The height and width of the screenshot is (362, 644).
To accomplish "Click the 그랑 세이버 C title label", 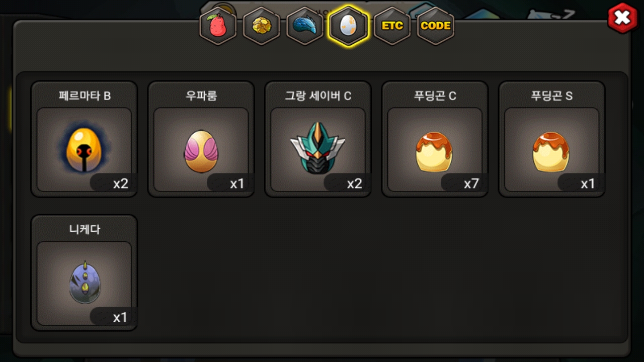I will tap(318, 96).
